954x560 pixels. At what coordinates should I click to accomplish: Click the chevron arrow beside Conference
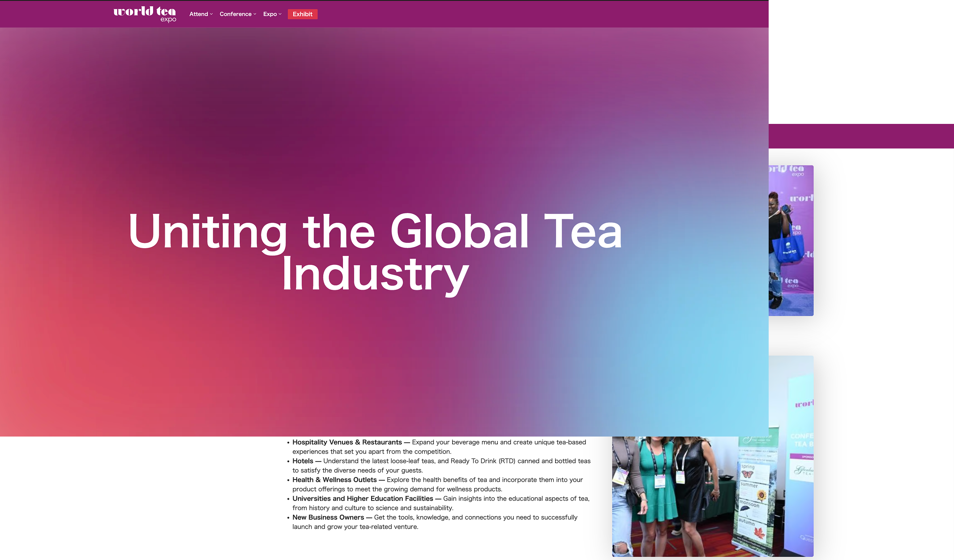pyautogui.click(x=255, y=14)
